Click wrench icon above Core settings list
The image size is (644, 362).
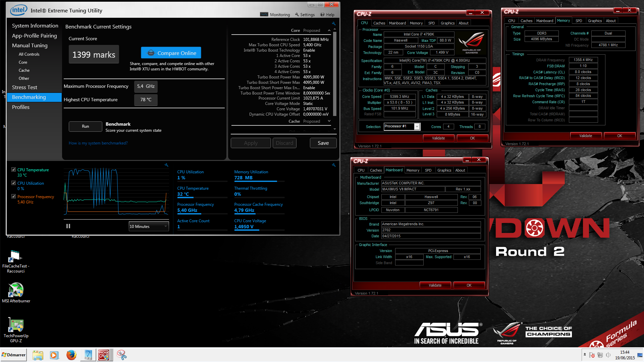pyautogui.click(x=333, y=23)
